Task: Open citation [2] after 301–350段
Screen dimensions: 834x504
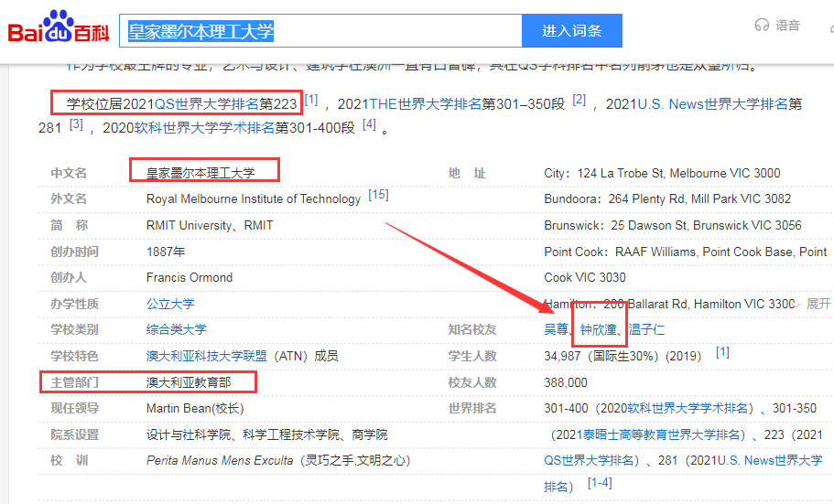Action: tap(579, 100)
